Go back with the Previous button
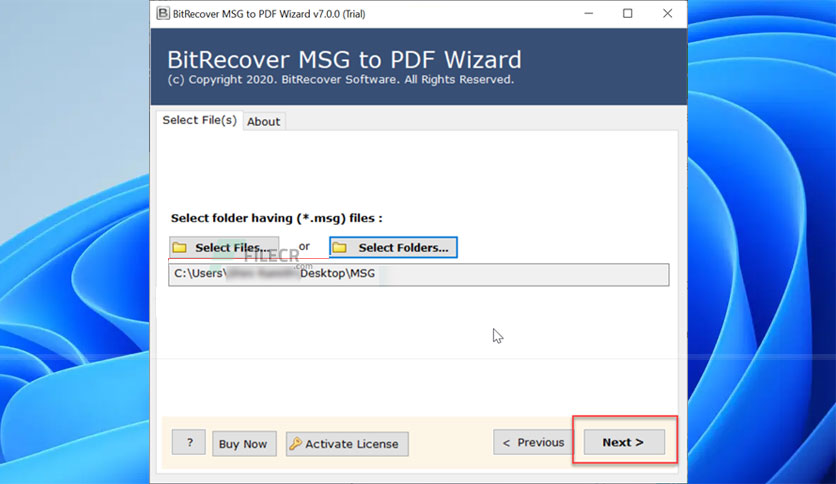The height and width of the screenshot is (484, 836). point(533,442)
